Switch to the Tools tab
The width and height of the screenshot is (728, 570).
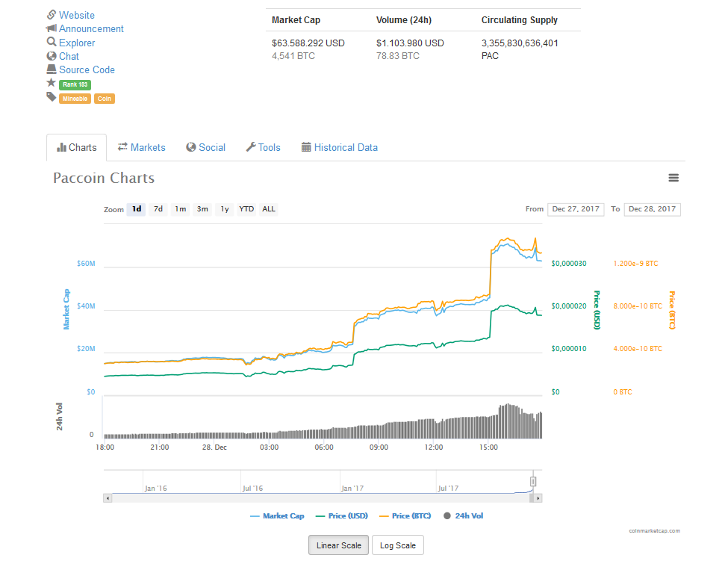click(x=264, y=148)
